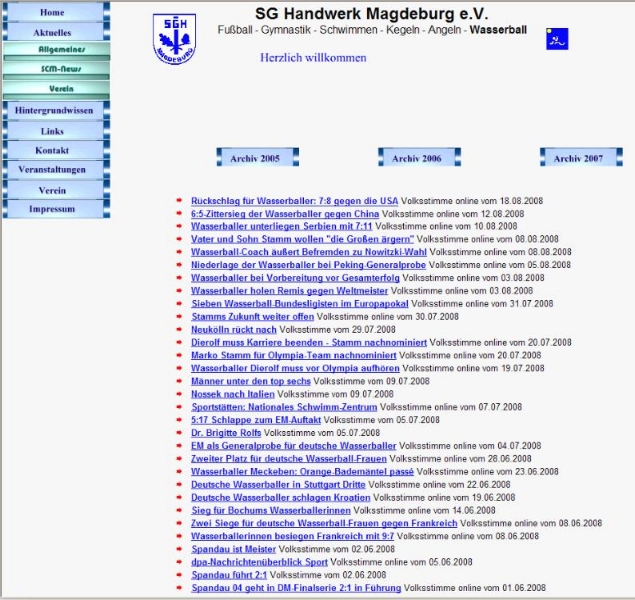Select the SCM-News submenu entry
Viewport: 635px width, 600px height.
61,68
